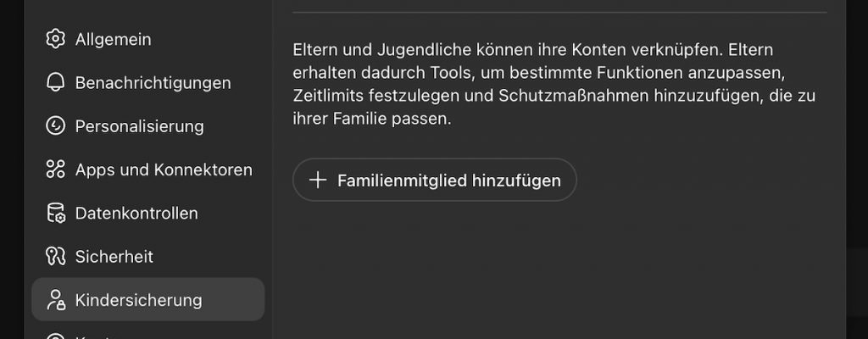Switch to Benachrichtigungen settings
Image resolution: width=868 pixels, height=339 pixels.
coord(153,83)
